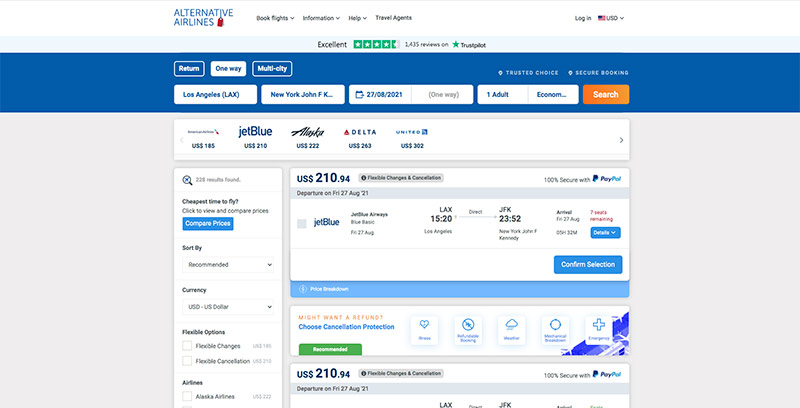
Task: Click the Trustpilot star rating icon
Action: click(x=376, y=44)
